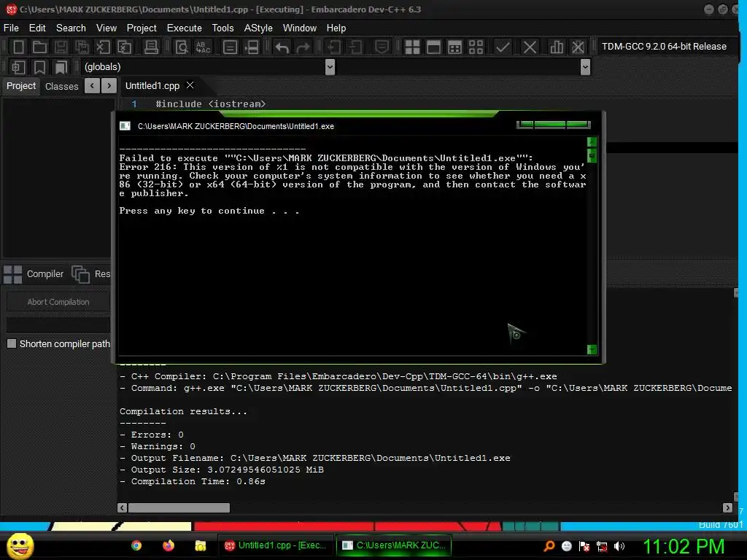Click the console window scroll down arrow
The image size is (747, 560).
(592, 349)
